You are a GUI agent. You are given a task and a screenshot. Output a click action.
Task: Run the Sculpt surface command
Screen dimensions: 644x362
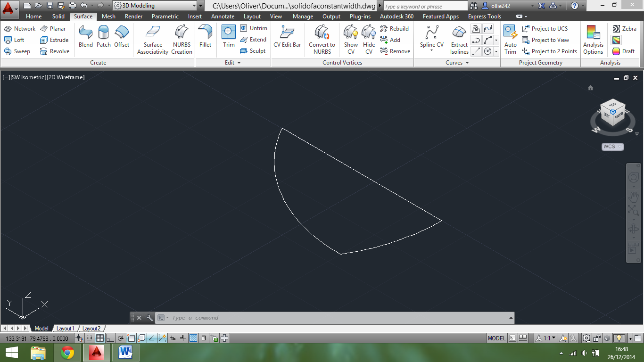coord(253,51)
